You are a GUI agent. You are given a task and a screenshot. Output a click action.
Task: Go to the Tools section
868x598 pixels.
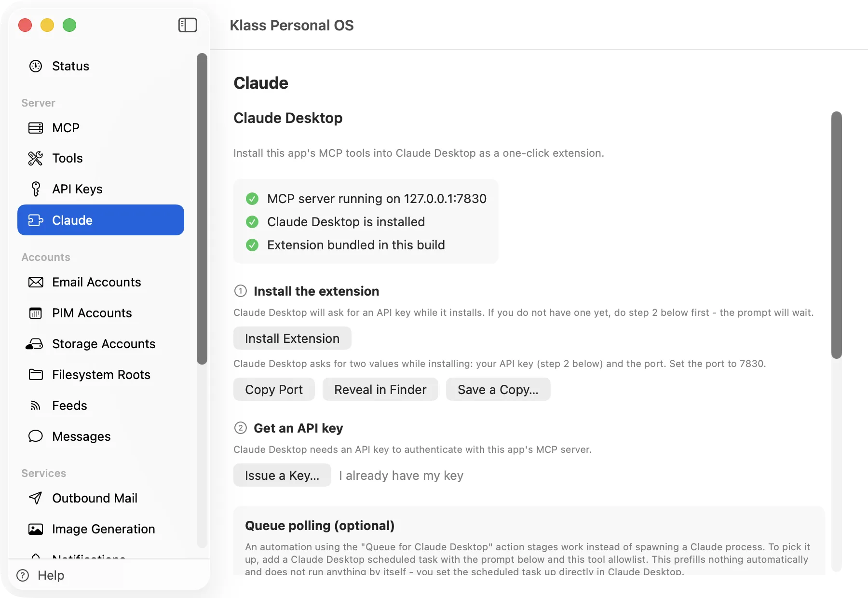click(x=101, y=158)
